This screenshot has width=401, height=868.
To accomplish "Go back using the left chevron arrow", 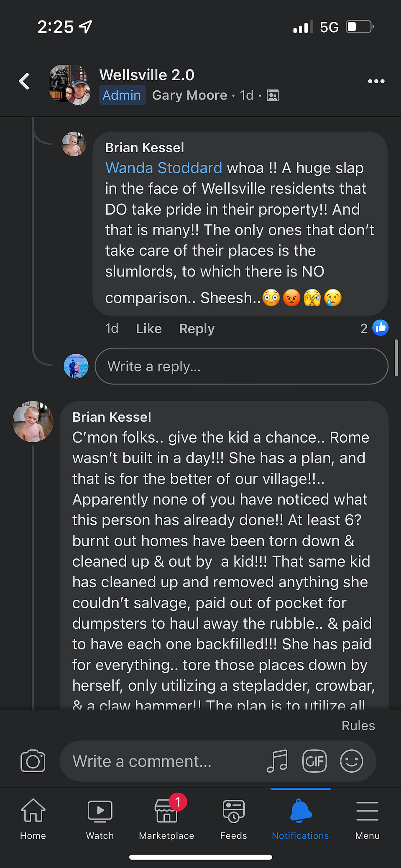I will click(24, 81).
